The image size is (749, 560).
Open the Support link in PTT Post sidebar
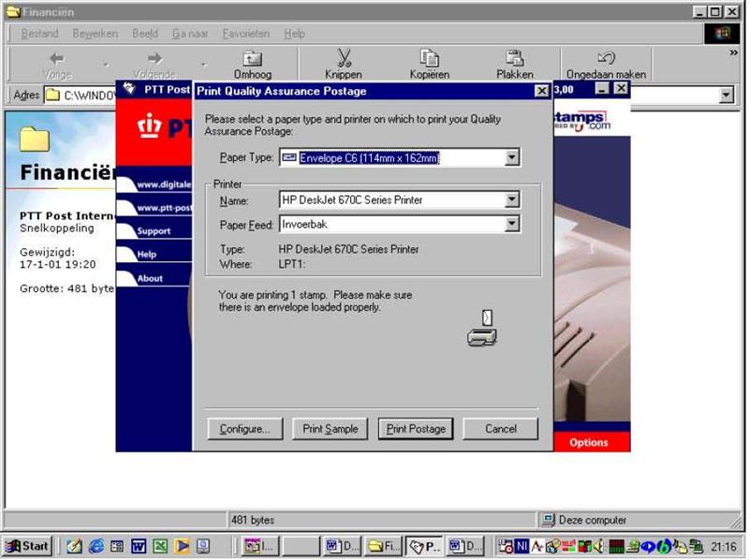point(154,230)
